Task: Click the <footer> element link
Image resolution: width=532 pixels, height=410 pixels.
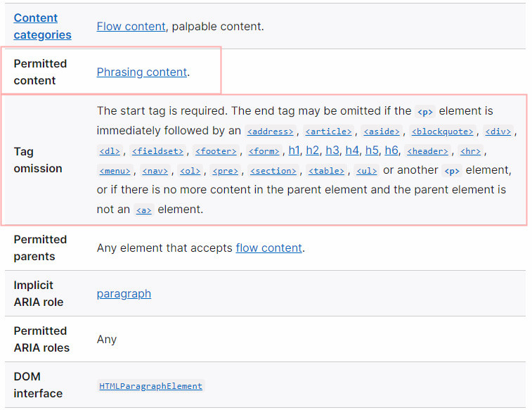Action: click(x=216, y=151)
